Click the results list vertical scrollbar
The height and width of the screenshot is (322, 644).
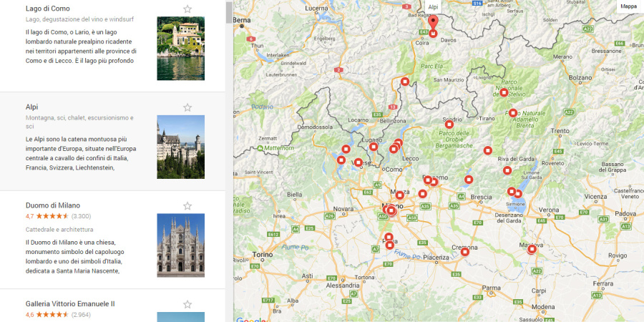(x=229, y=11)
